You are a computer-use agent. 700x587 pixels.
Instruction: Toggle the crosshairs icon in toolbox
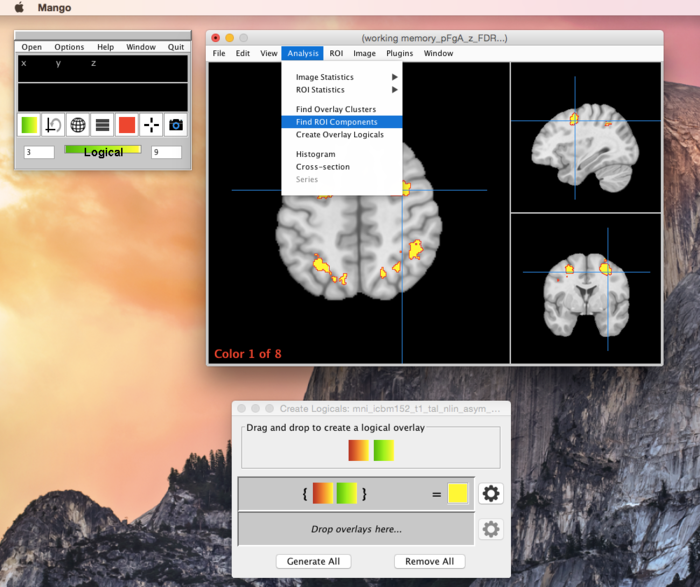coord(151,125)
